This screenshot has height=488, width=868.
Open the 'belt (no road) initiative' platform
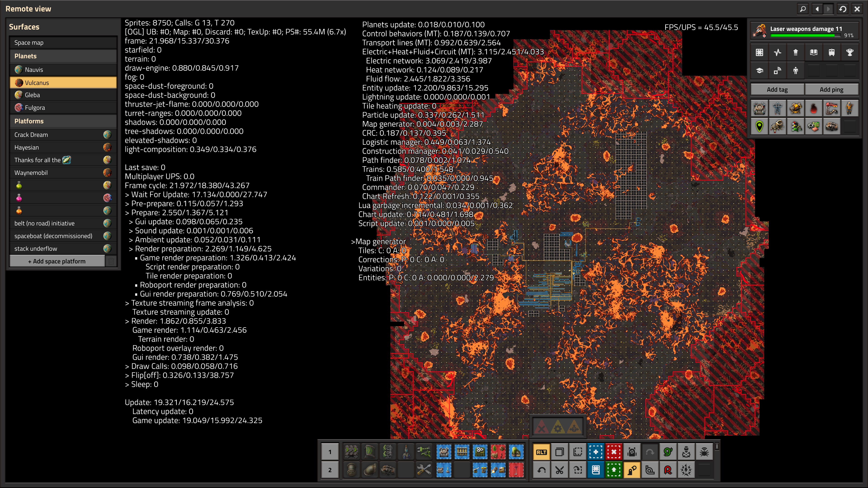[63, 223]
